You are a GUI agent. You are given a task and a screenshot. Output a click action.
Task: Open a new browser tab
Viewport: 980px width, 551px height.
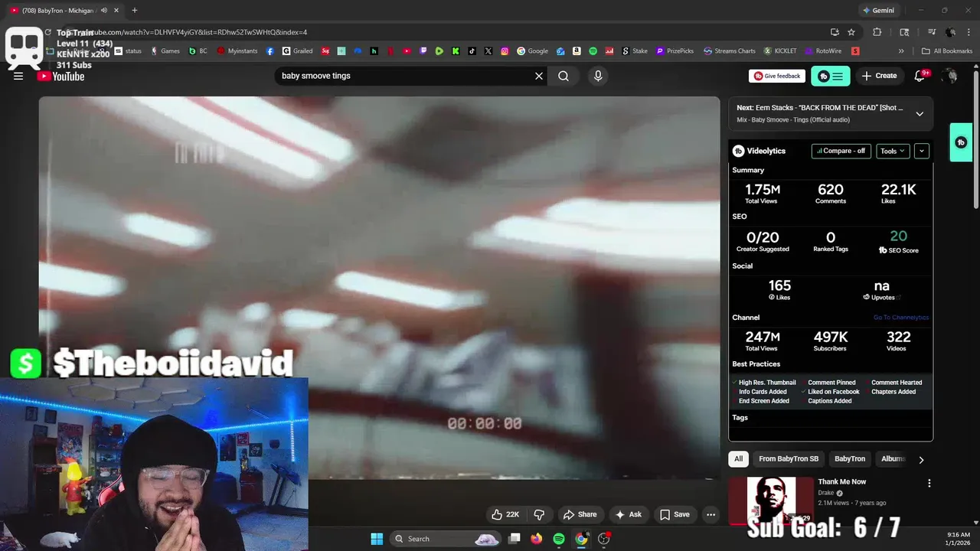pyautogui.click(x=135, y=11)
